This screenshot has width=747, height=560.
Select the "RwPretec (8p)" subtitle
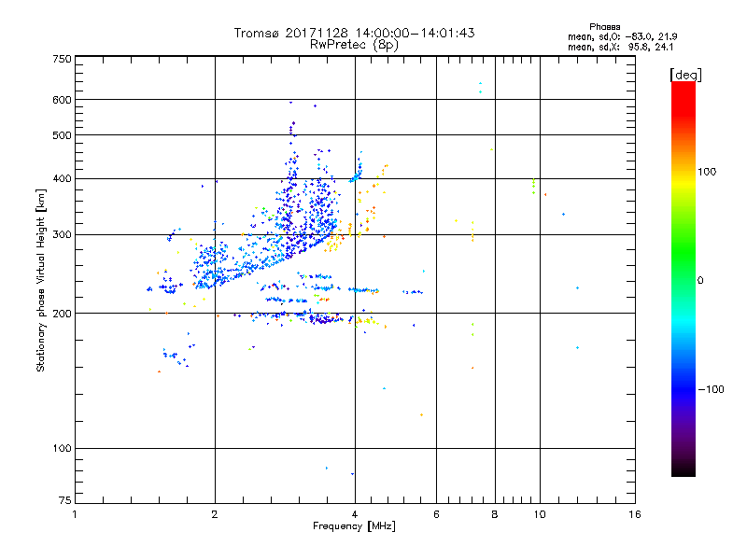coord(354,45)
